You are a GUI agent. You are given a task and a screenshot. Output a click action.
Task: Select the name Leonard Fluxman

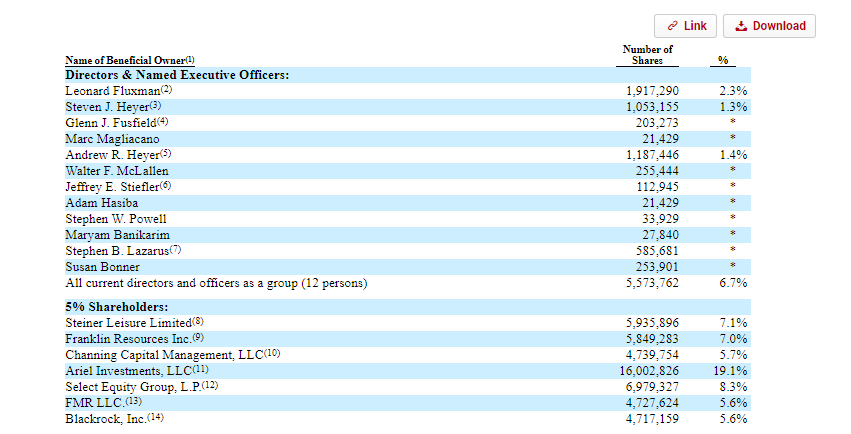tap(113, 91)
